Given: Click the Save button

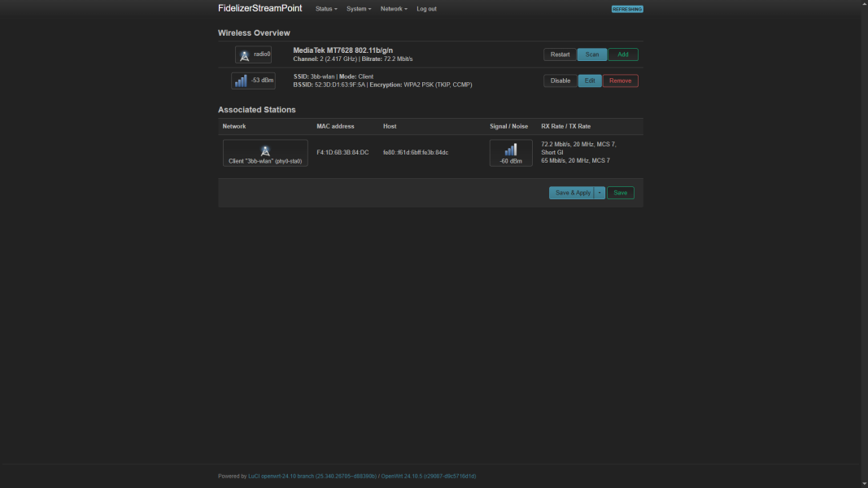Looking at the screenshot, I should coord(620,193).
